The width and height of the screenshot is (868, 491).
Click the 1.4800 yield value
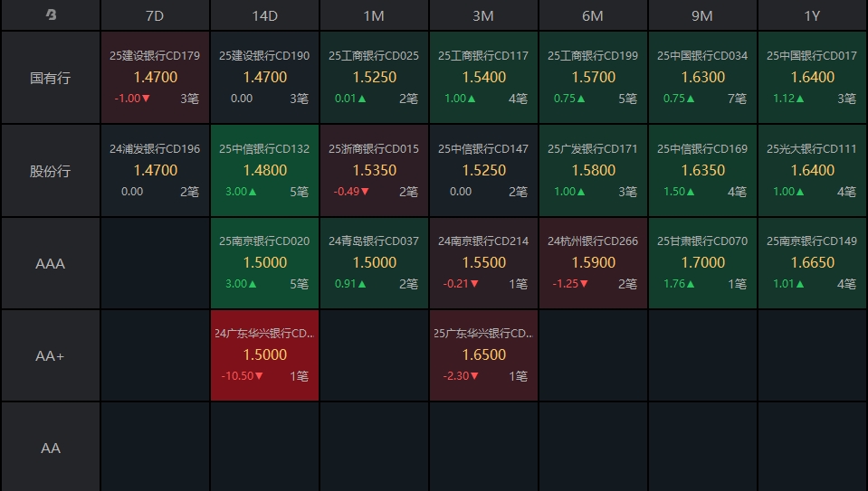pyautogui.click(x=265, y=170)
